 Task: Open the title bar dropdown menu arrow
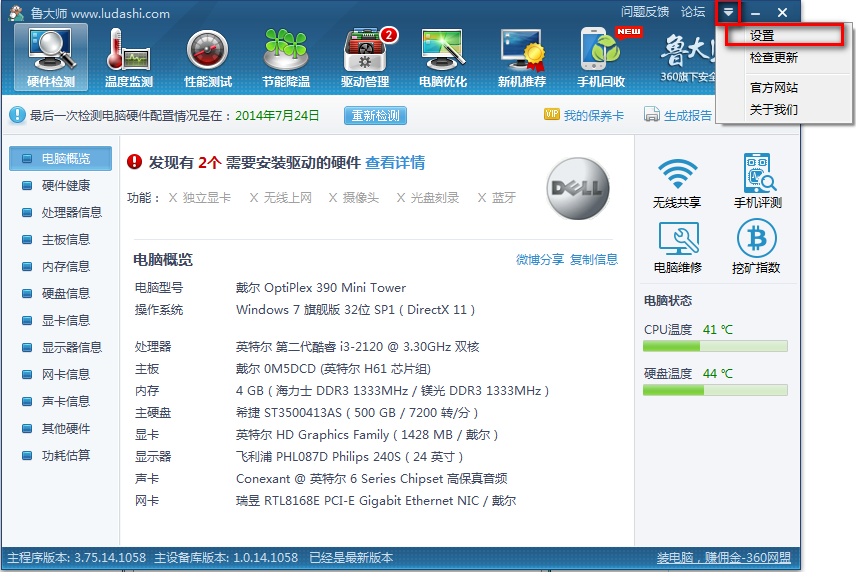pyautogui.click(x=728, y=12)
